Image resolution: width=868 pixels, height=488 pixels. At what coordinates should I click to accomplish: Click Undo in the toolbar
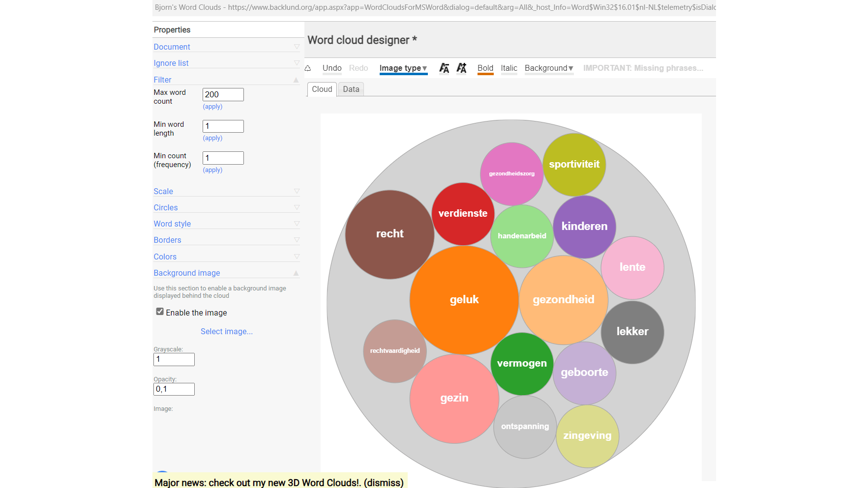pos(332,68)
